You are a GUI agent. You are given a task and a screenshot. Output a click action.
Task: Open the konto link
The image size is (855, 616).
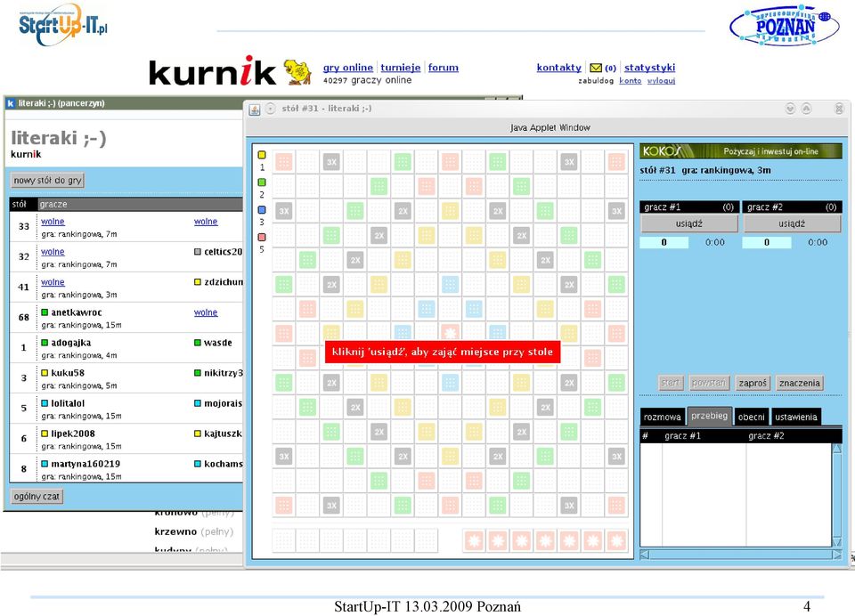[631, 81]
